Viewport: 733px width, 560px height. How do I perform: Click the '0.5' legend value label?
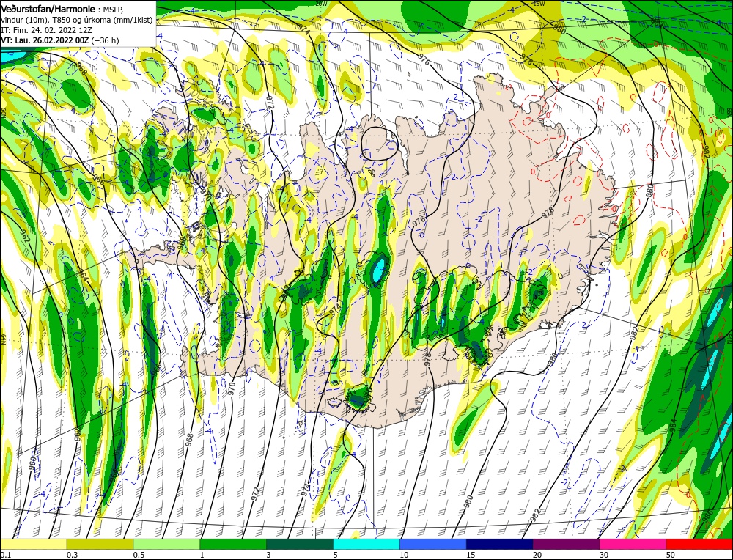pos(139,555)
